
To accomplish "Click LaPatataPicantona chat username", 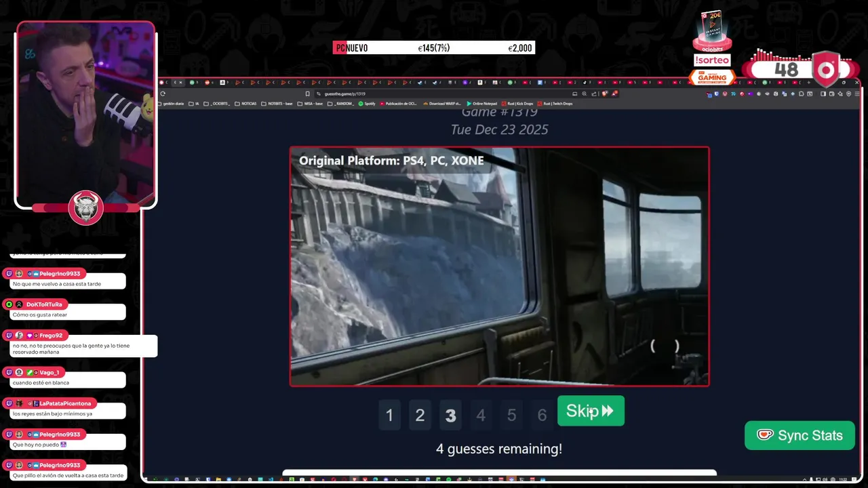I will (65, 403).
